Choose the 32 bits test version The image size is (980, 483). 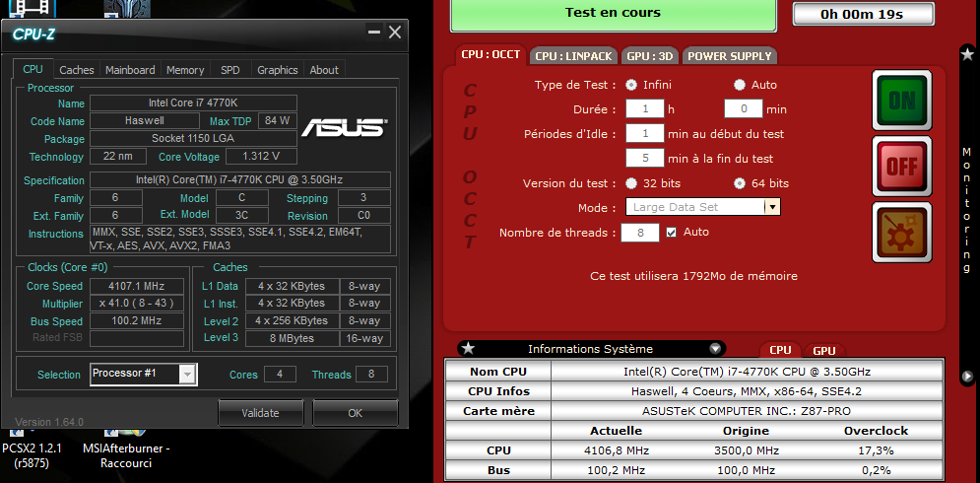tap(631, 183)
